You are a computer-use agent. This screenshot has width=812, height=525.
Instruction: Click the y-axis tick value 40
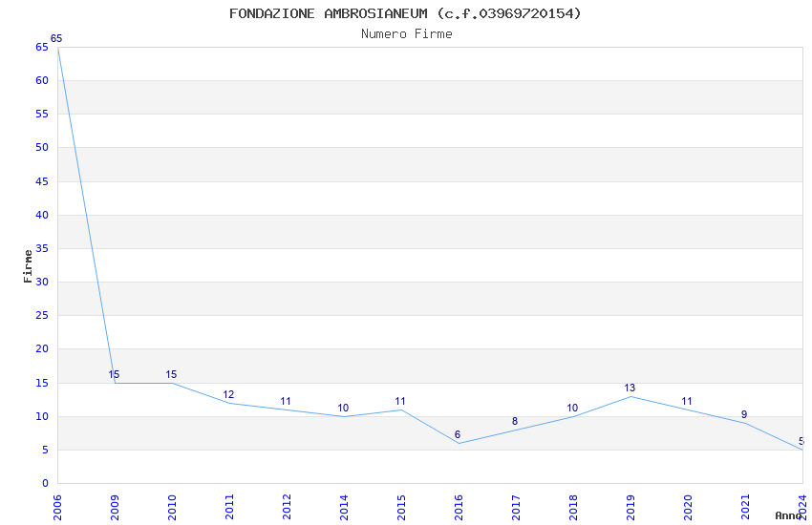pyautogui.click(x=42, y=215)
